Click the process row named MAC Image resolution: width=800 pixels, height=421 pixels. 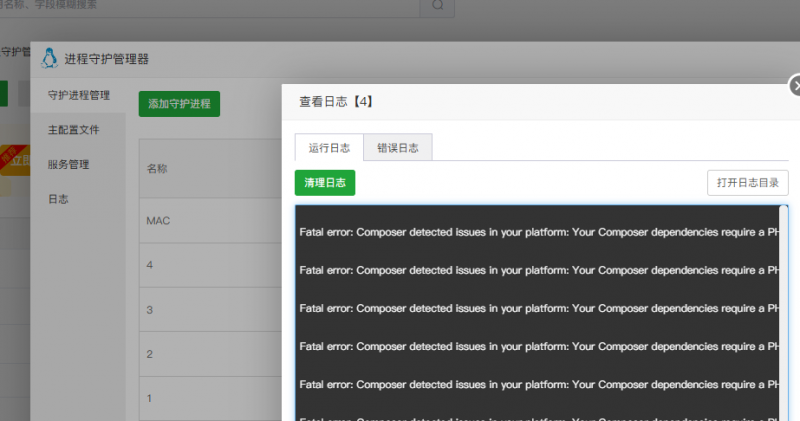coord(158,220)
